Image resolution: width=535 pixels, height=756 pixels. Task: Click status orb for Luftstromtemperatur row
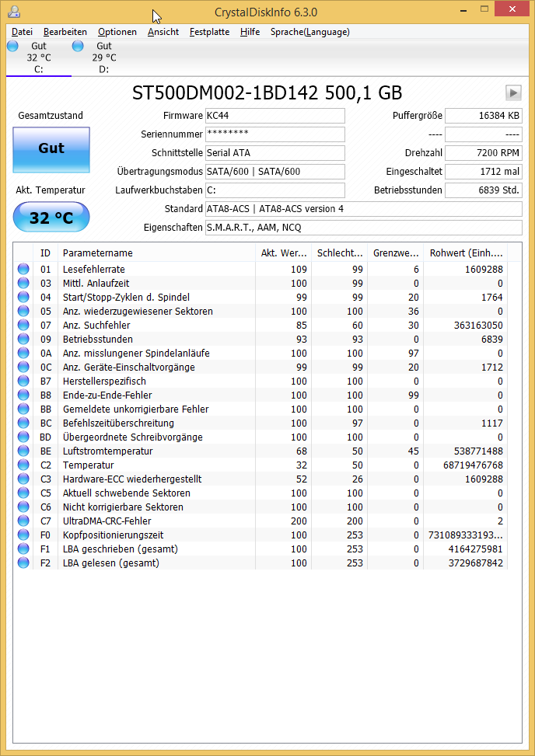[x=23, y=451]
